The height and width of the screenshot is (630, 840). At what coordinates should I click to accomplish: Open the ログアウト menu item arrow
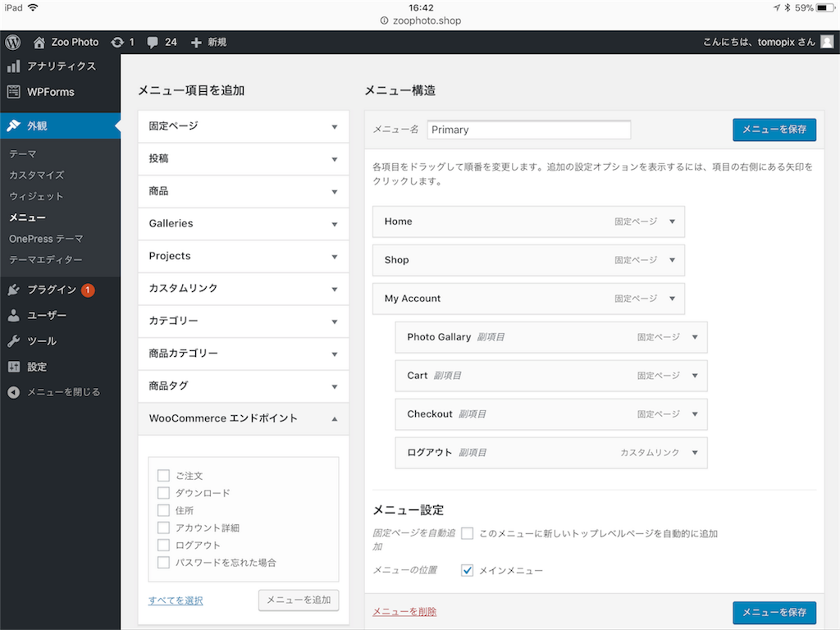[695, 453]
